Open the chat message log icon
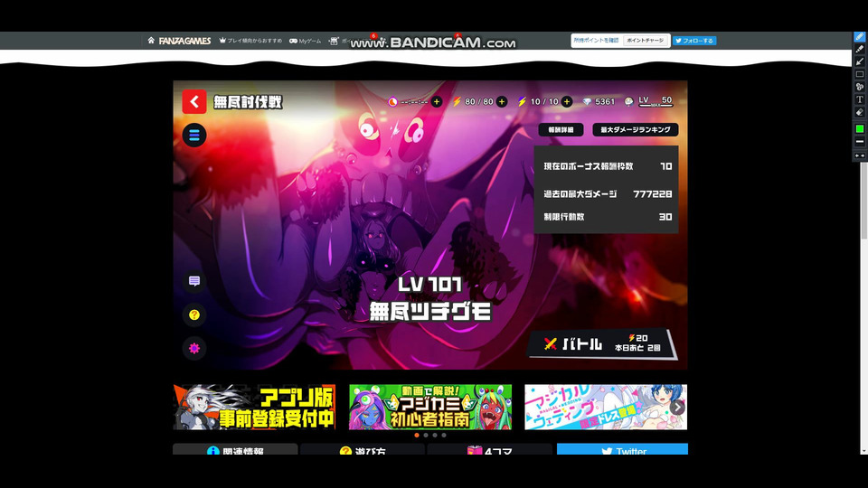This screenshot has width=868, height=488. pos(194,281)
